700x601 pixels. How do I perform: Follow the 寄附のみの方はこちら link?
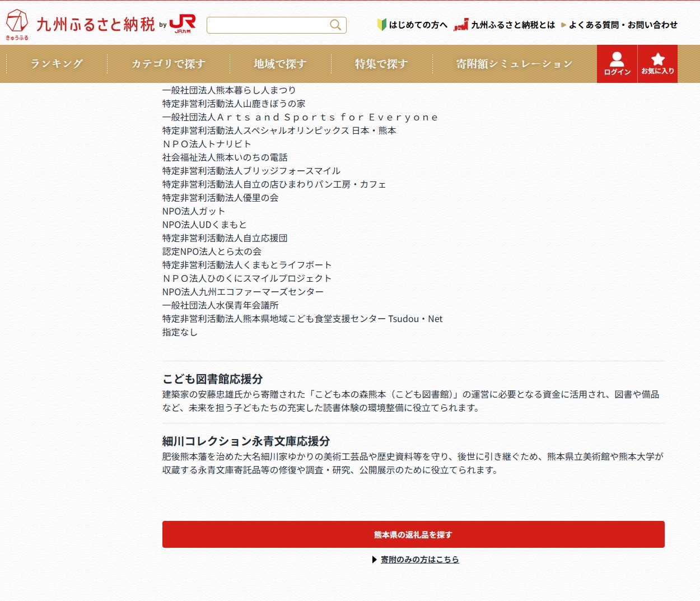pos(419,560)
